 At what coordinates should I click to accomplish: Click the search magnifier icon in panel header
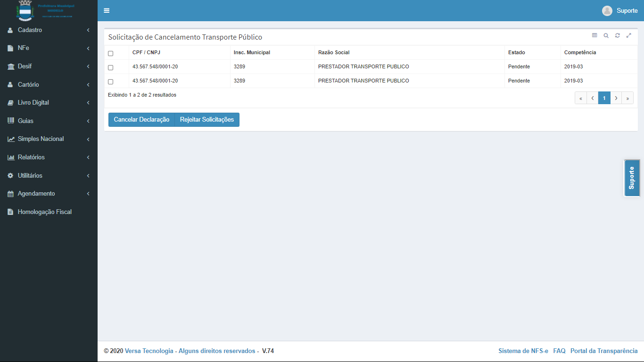pyautogui.click(x=606, y=35)
